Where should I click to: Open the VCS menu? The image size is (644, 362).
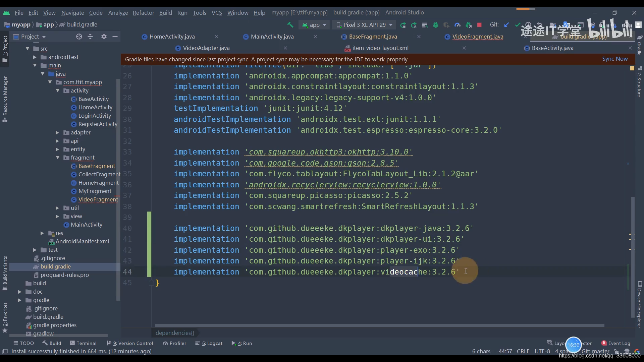click(217, 13)
